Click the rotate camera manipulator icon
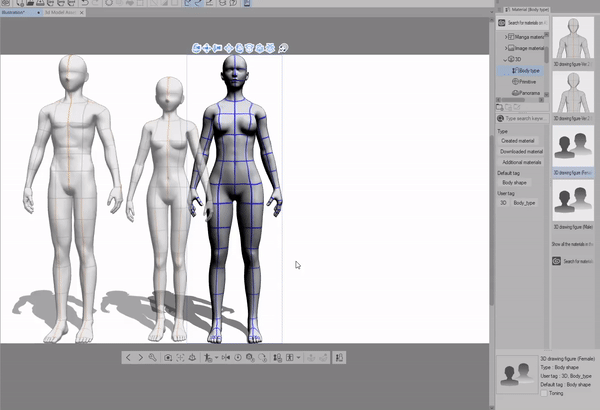 tap(196, 48)
